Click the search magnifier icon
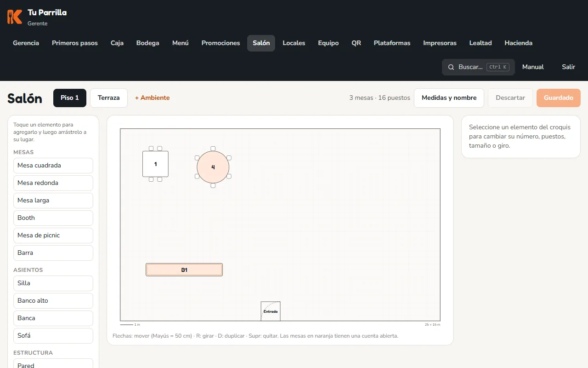Viewport: 588px width, 368px height. point(451,67)
